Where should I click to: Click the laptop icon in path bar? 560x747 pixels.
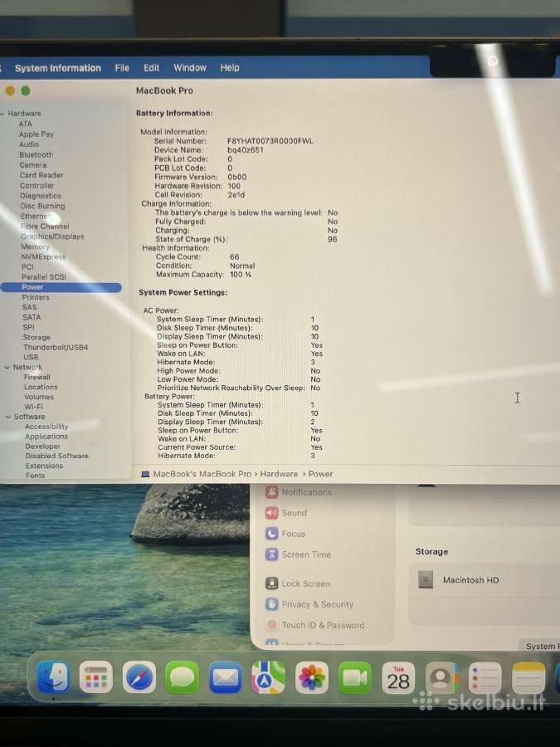tap(146, 474)
